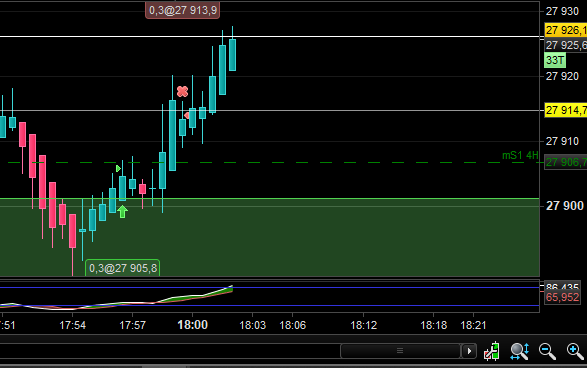Click the 18:00 time axis label
The width and height of the screenshot is (587, 368).
pos(192,325)
